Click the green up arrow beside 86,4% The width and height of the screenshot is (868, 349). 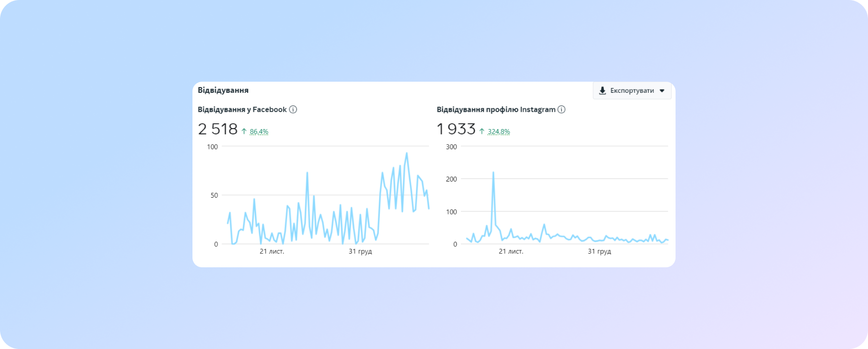(x=244, y=131)
